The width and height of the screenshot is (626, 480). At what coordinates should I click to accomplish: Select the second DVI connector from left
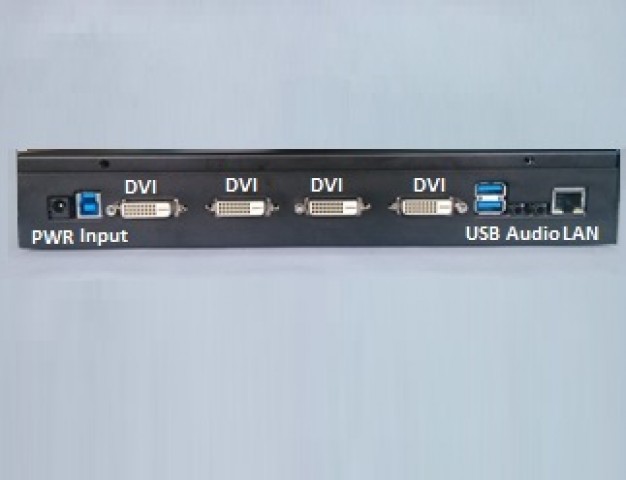[242, 208]
